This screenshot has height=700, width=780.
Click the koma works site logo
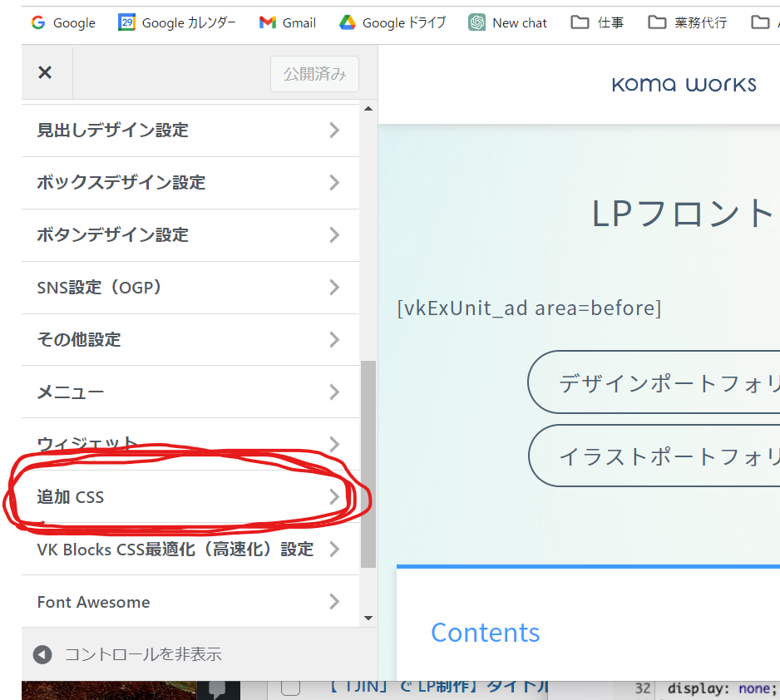pyautogui.click(x=684, y=84)
